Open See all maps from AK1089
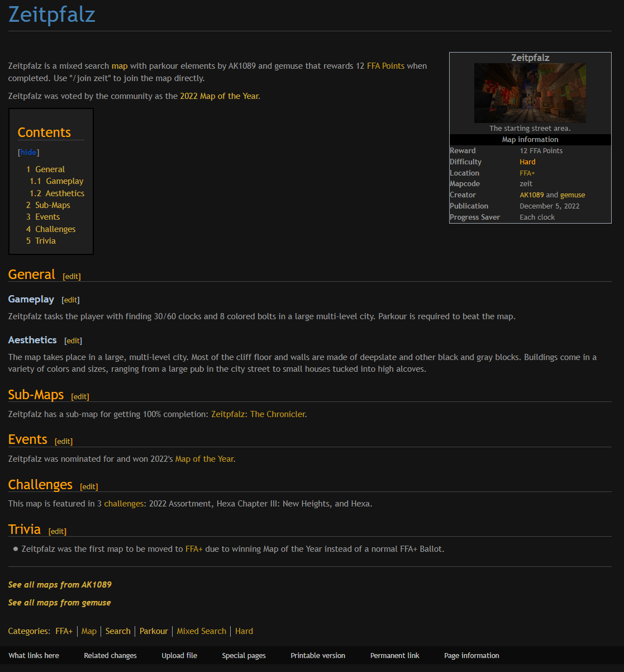Screen dimensions: 624x672 (60, 585)
